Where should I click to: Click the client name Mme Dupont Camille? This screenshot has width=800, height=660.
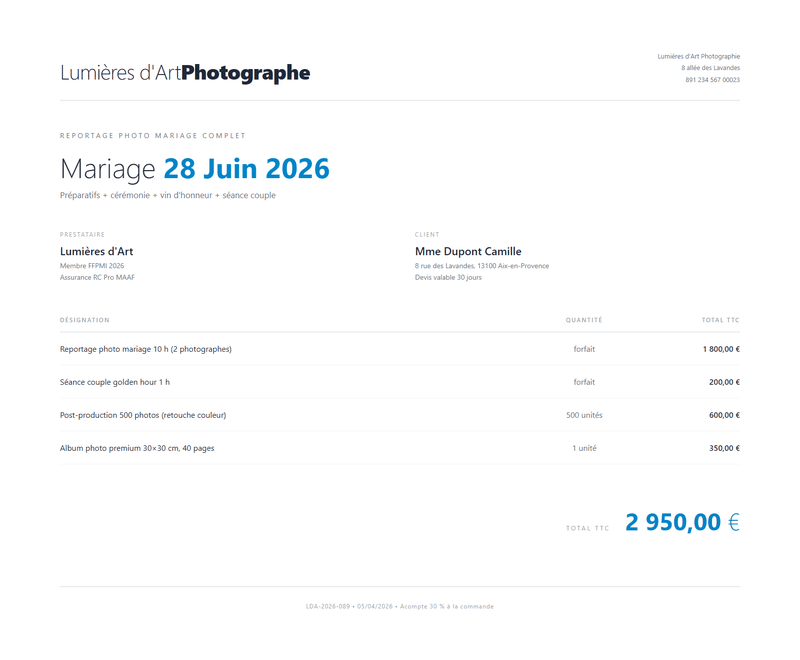pos(468,251)
